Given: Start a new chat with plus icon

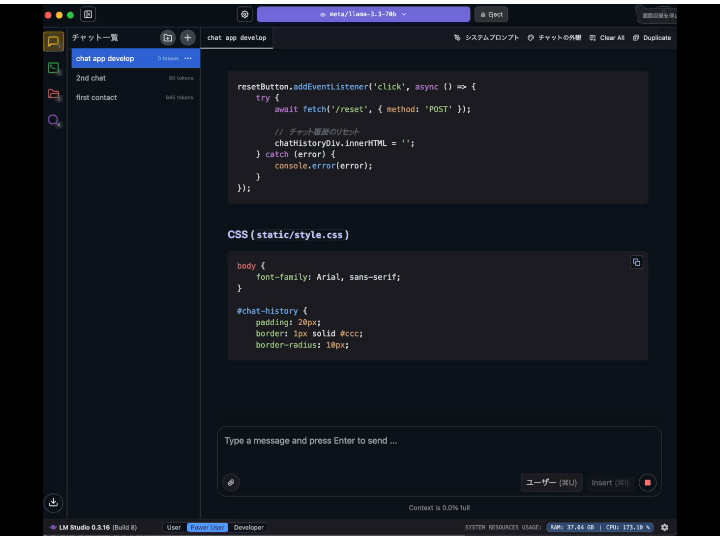Looking at the screenshot, I should click(x=187, y=38).
